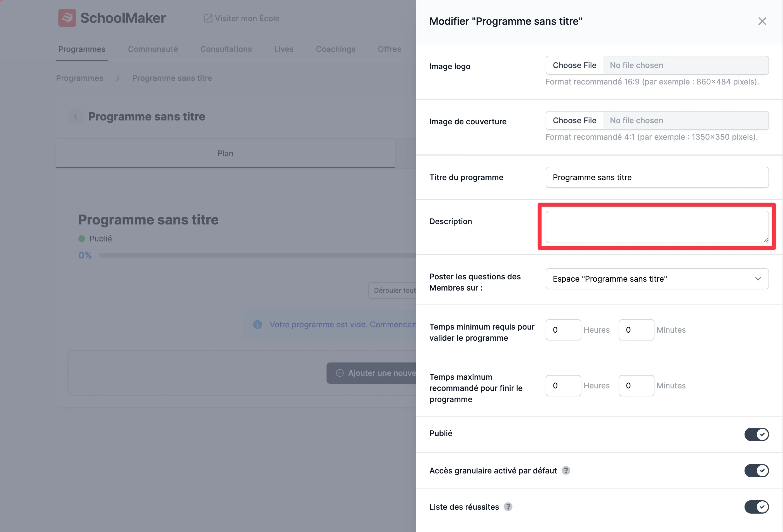
Task: Click maximum time Minutes field
Action: tap(636, 385)
